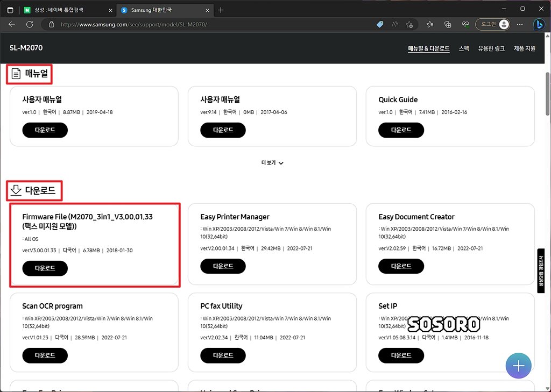Image resolution: width=551 pixels, height=392 pixels.
Task: Download the 사용자 매뉴얼 ver.9.14
Action: [x=223, y=130]
